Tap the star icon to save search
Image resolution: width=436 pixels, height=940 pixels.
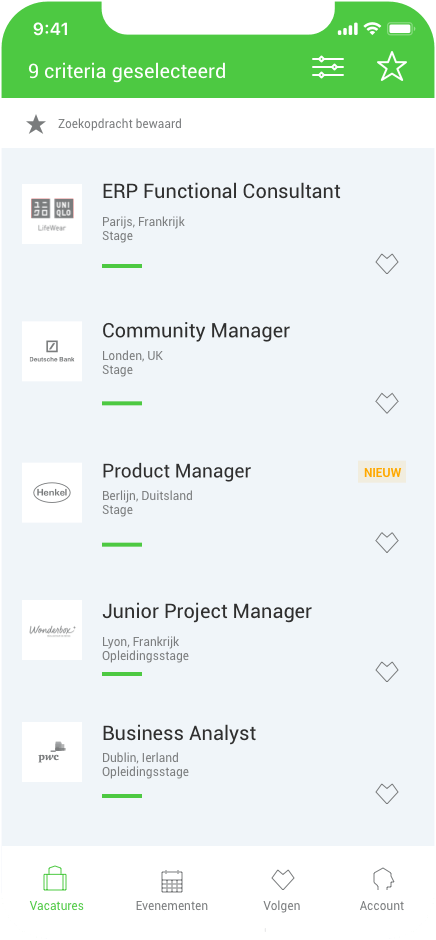392,67
